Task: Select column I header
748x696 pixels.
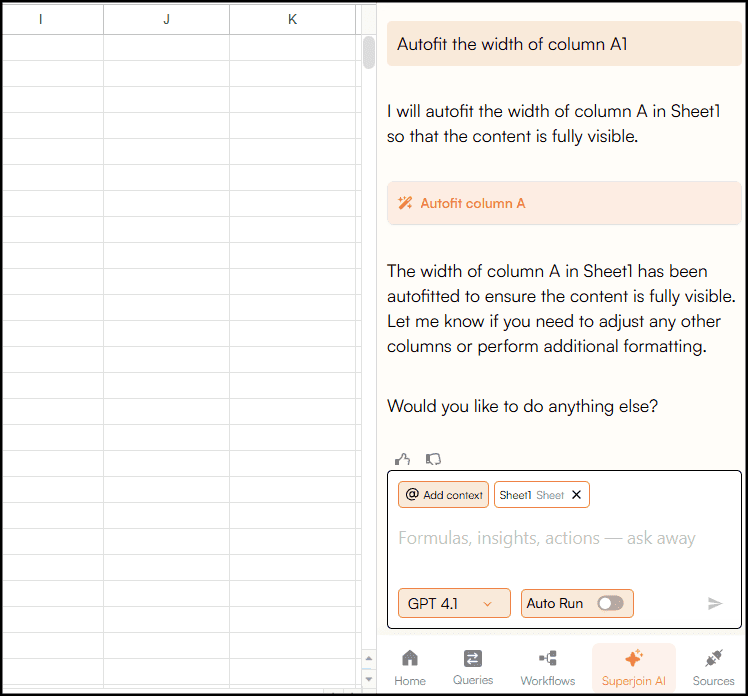Action: [52, 20]
